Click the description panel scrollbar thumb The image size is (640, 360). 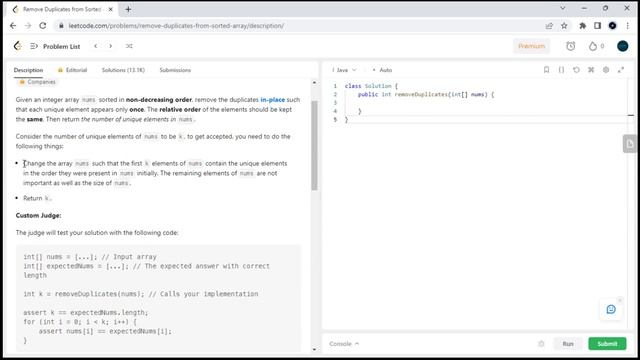coord(314,145)
